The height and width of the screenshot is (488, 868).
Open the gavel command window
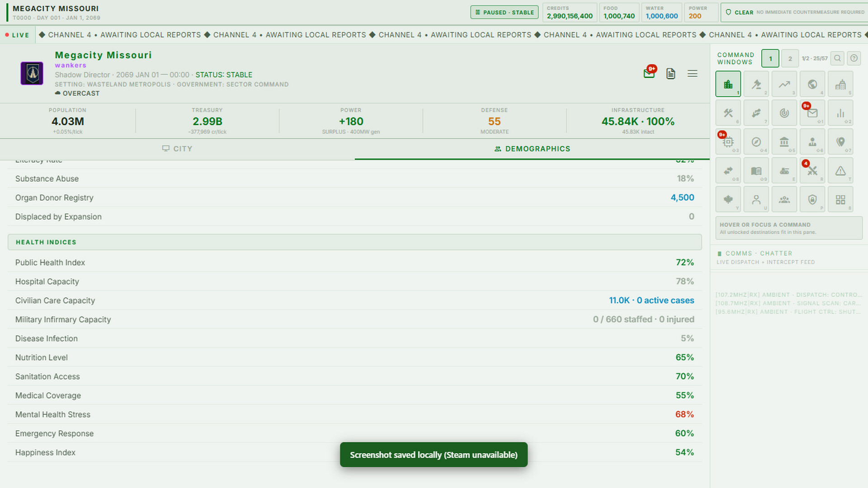756,84
